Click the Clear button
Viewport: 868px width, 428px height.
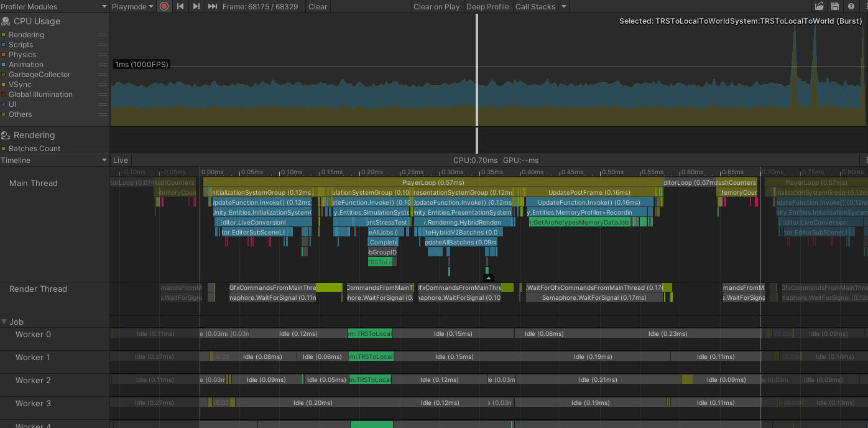click(317, 6)
